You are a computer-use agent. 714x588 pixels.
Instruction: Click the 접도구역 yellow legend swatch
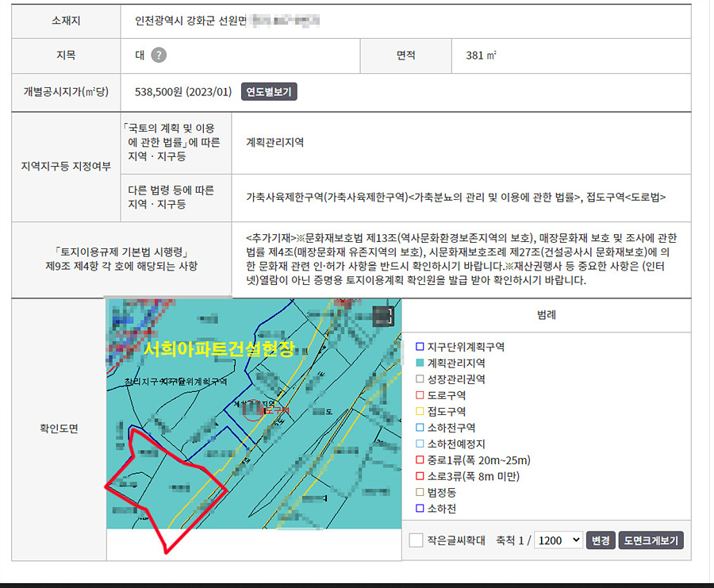[x=420, y=412]
